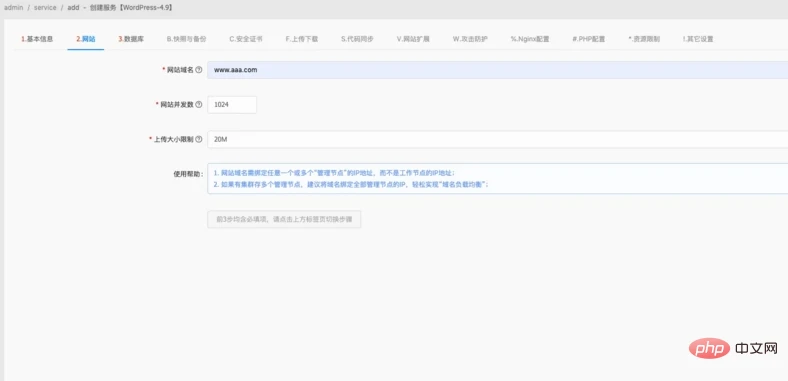Click the 创建服务【WordPress-4.9】 title text
Viewport: 788px width, 381px height.
tap(133, 8)
